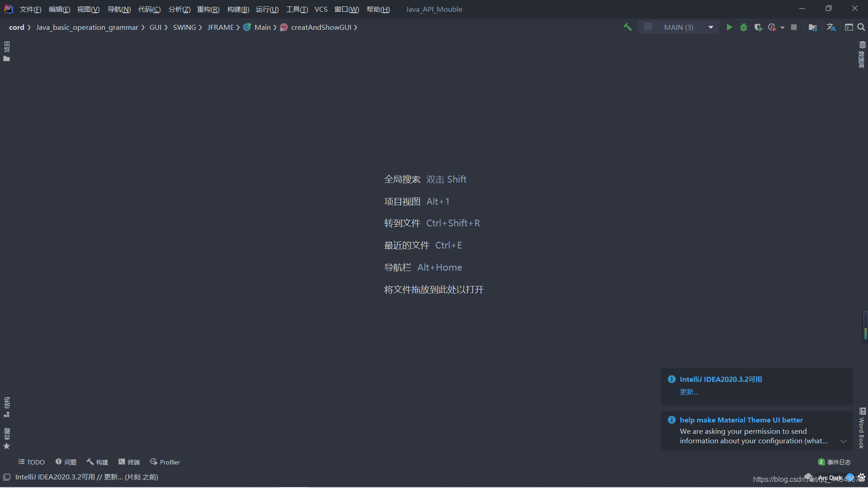Open the 问题 Problems tool window tab

tap(66, 462)
